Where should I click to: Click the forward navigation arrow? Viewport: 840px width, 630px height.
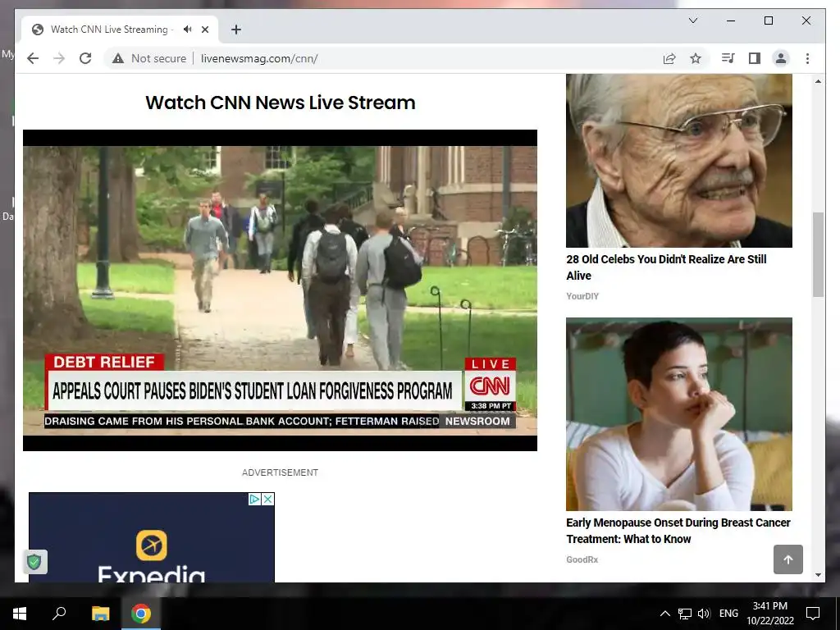coord(59,58)
